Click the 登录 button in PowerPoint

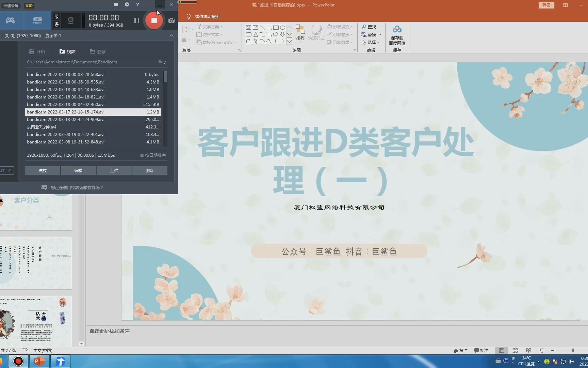[546, 5]
